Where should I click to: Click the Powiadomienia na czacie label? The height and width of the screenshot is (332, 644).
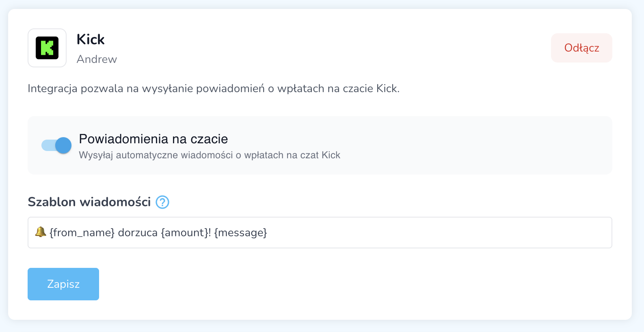[x=153, y=139]
